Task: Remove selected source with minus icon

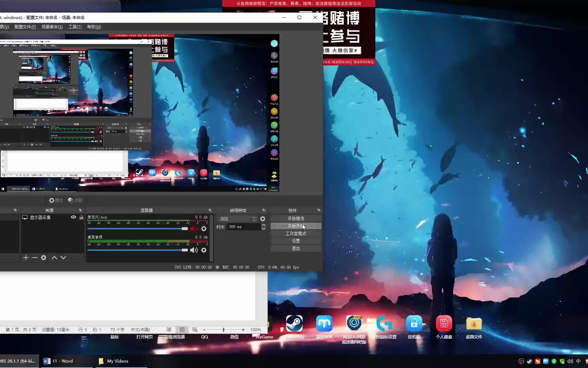Action: pos(34,258)
